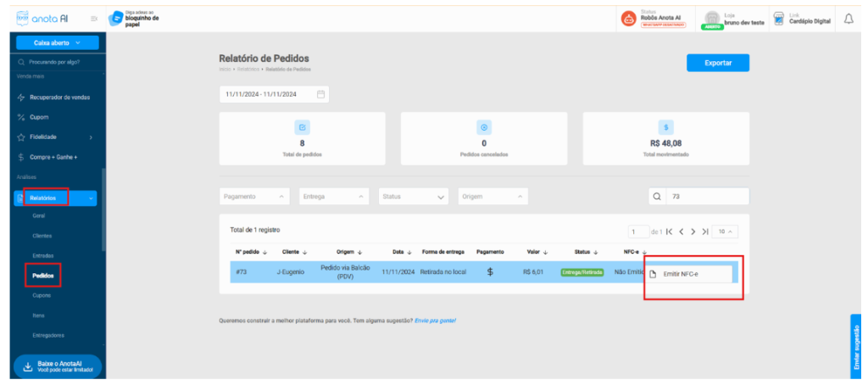The width and height of the screenshot is (868, 391).
Task: Jump to first page arrow
Action: tap(669, 232)
